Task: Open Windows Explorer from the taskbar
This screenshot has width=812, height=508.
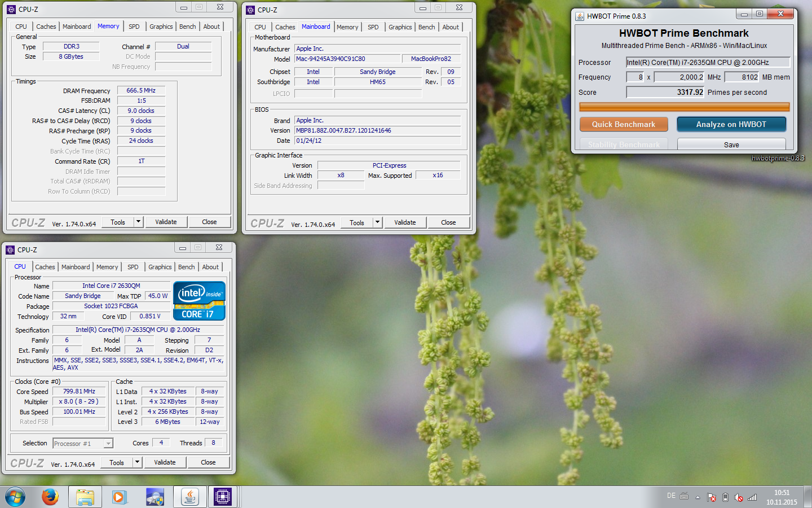Action: [85, 497]
